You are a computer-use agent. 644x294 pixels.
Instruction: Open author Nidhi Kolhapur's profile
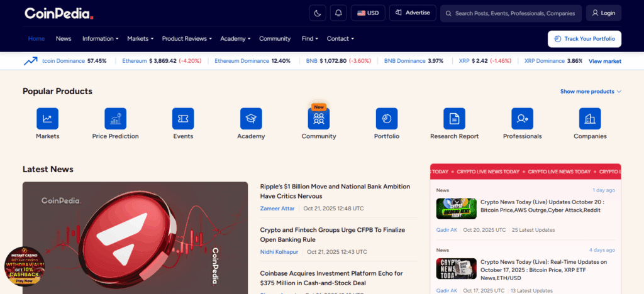click(x=279, y=252)
